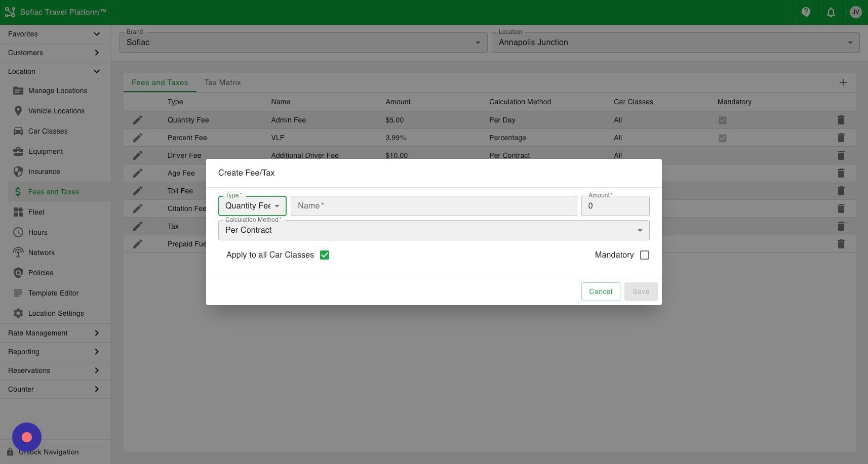This screenshot has height=464, width=868.
Task: Enable the Mandatory checkbox in the dialog
Action: point(644,255)
